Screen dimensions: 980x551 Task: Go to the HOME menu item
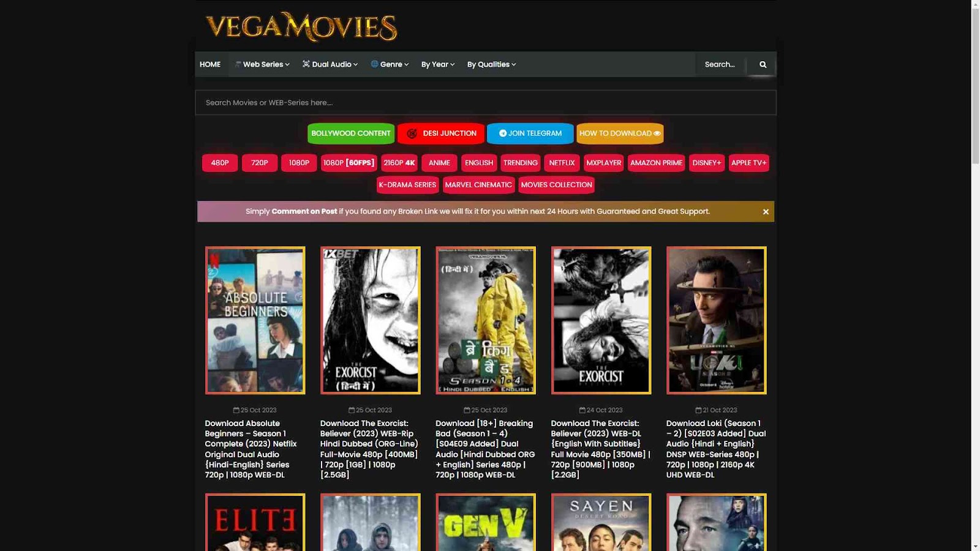click(x=210, y=64)
